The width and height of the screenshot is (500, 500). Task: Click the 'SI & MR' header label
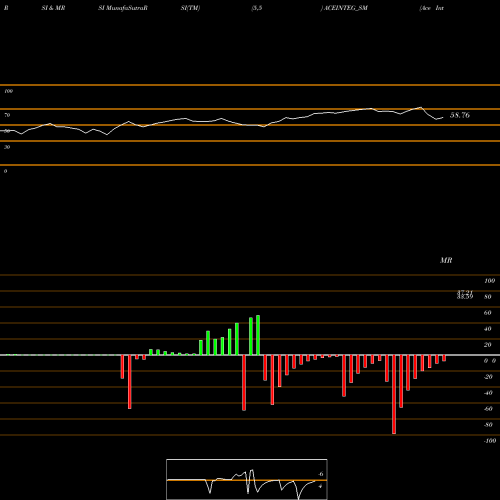(53, 8)
